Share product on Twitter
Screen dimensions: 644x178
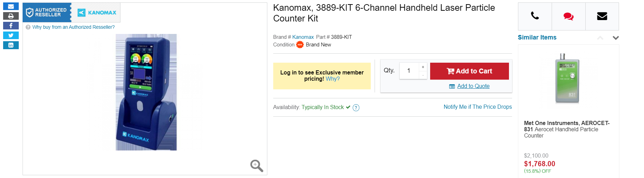tap(11, 35)
